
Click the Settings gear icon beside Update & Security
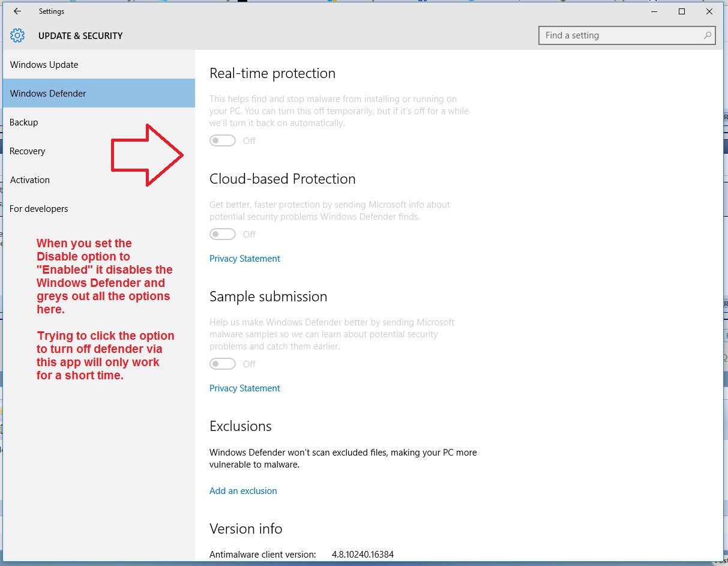(x=17, y=35)
